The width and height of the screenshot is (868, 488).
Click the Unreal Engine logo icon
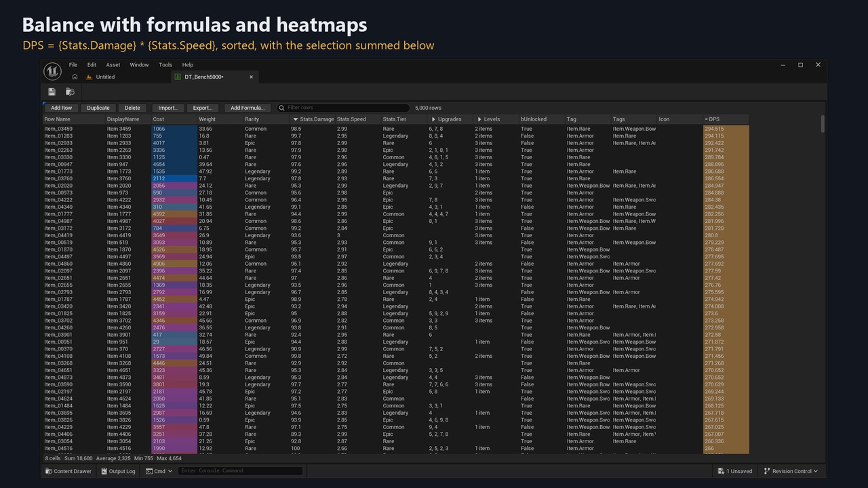(x=53, y=71)
